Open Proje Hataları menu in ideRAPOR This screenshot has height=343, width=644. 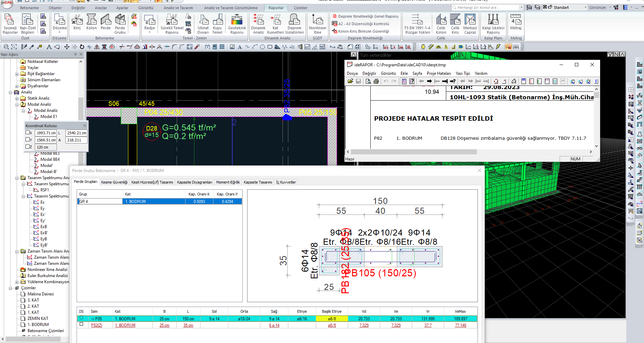pos(439,73)
